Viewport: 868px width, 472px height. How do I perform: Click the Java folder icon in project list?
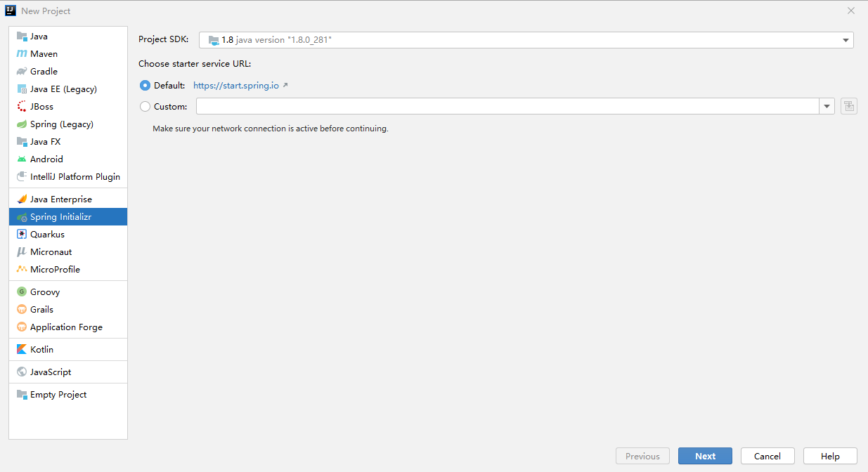point(22,37)
